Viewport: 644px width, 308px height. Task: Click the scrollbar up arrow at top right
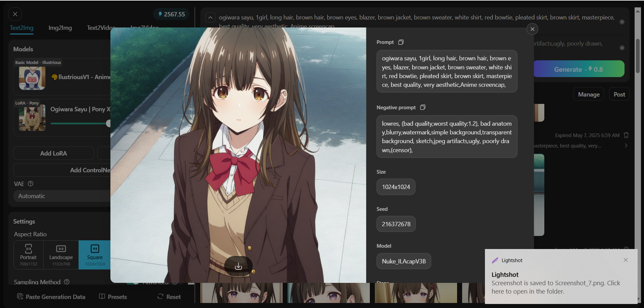coord(638,11)
